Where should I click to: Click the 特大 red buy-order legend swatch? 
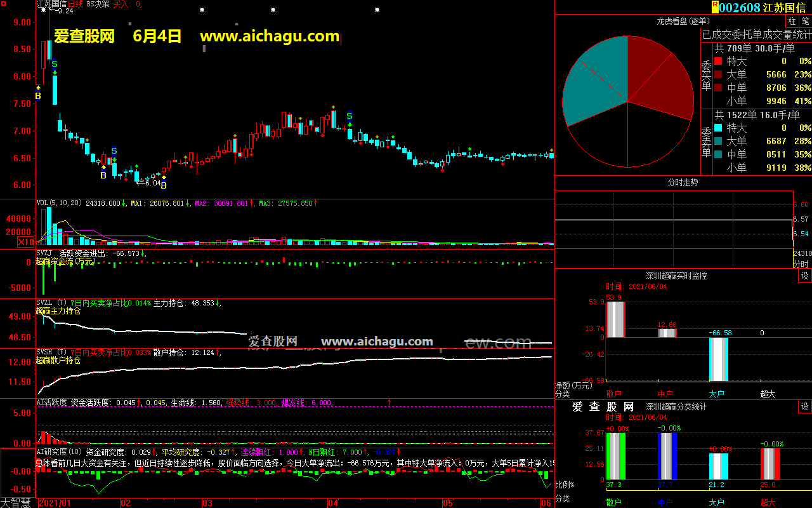pos(718,62)
